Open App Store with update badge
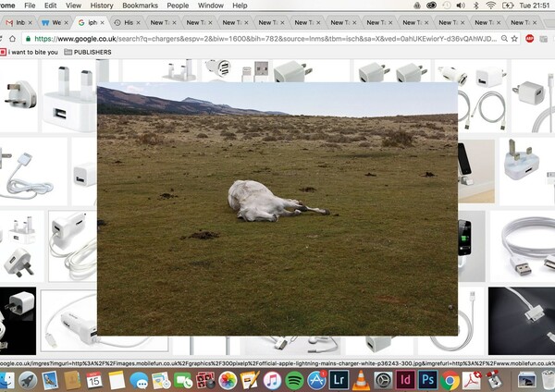555x392 pixels. (316, 380)
